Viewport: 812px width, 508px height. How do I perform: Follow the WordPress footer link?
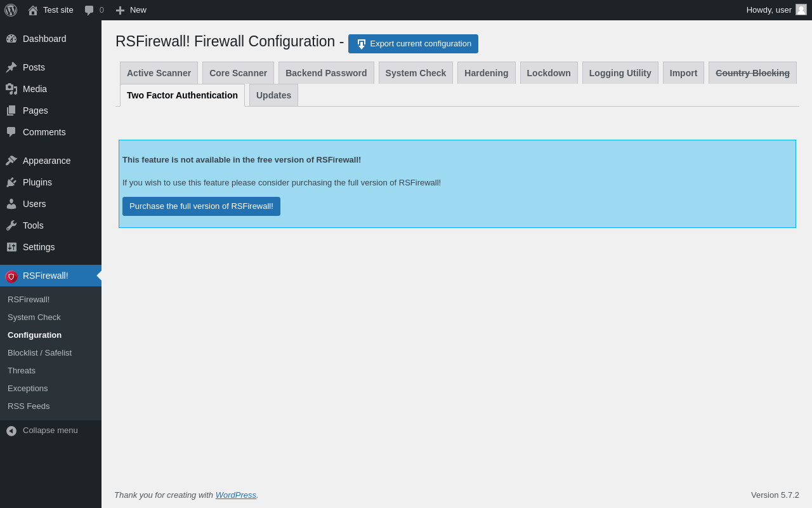point(236,495)
